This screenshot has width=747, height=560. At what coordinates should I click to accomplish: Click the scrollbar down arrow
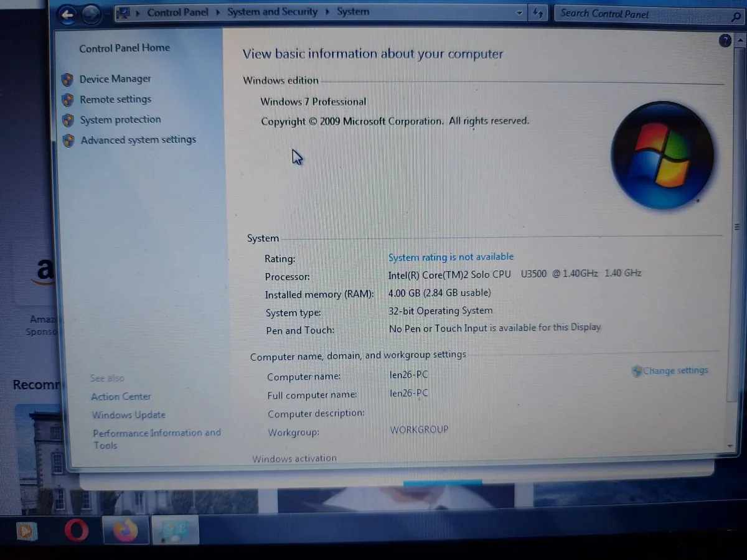(731, 446)
